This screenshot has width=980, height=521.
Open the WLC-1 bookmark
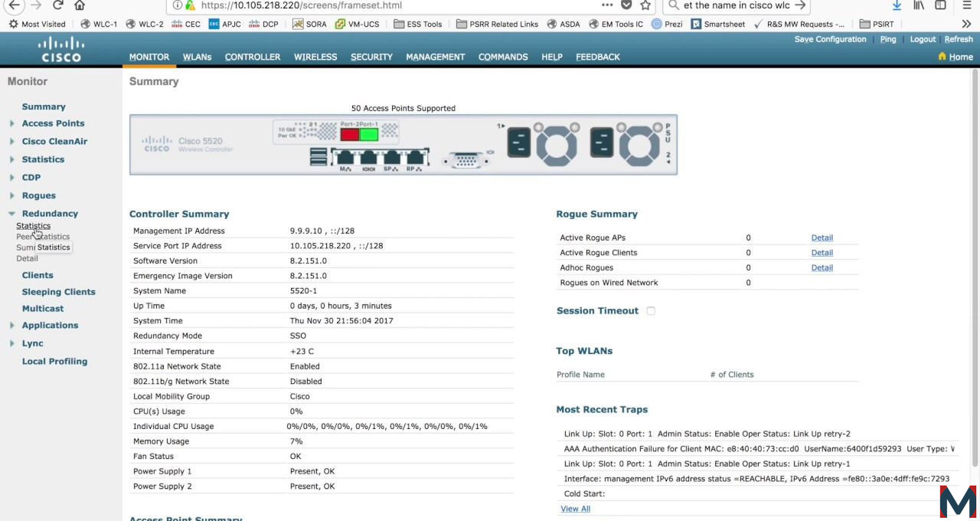click(99, 24)
